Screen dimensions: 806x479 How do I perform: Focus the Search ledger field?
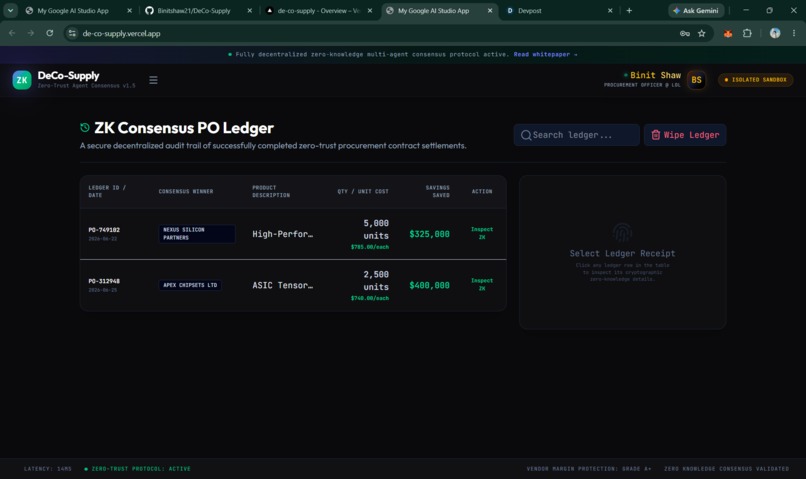click(577, 135)
